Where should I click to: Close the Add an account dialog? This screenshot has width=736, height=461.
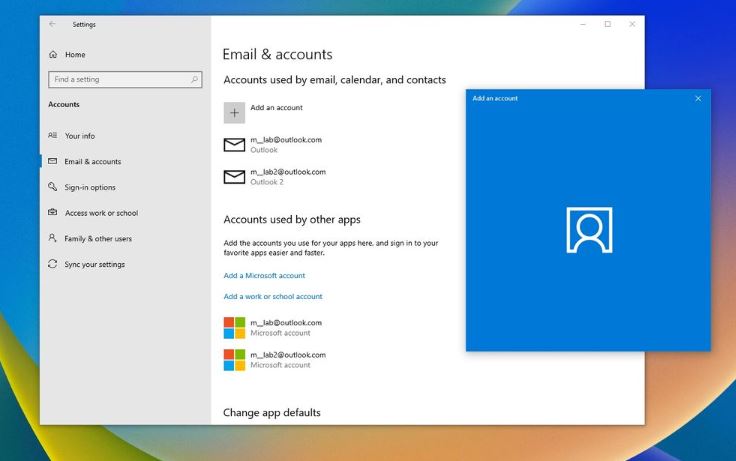698,99
